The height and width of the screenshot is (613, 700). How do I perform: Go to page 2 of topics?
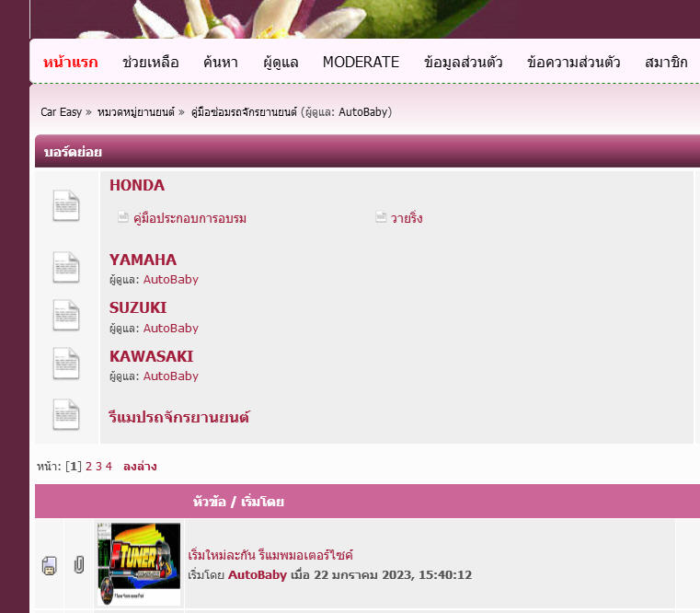[88, 467]
